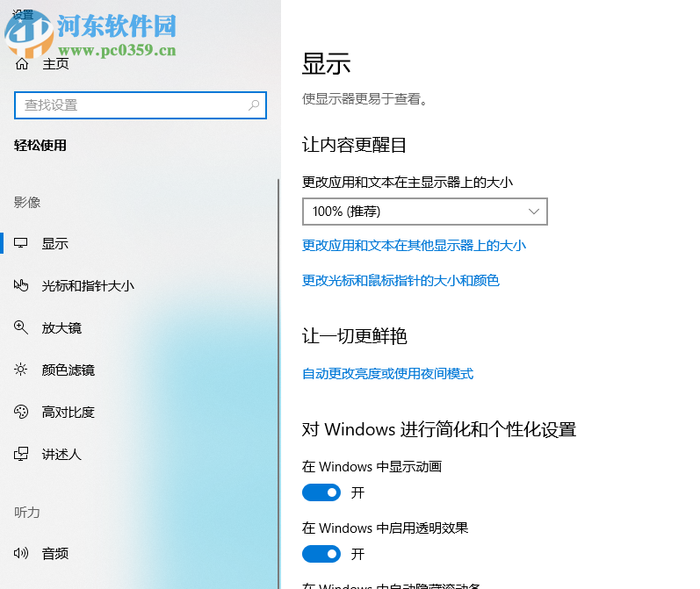Click the 对 Windows 进行简化和个性化设置 heading
The width and height of the screenshot is (700, 589).
click(439, 430)
